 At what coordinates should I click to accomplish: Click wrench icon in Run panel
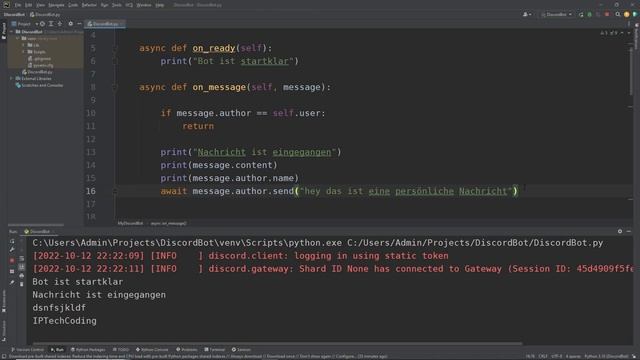click(12, 249)
